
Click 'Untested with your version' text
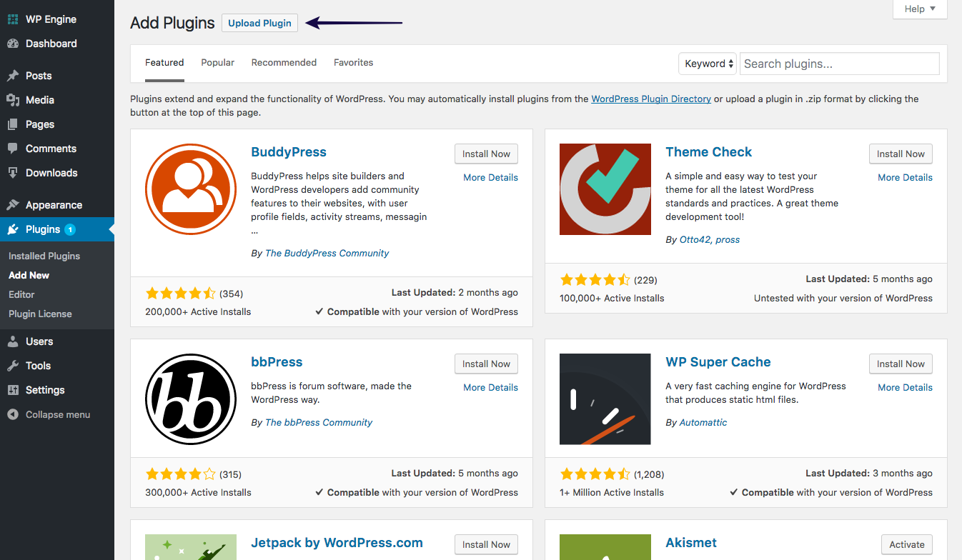tap(843, 298)
